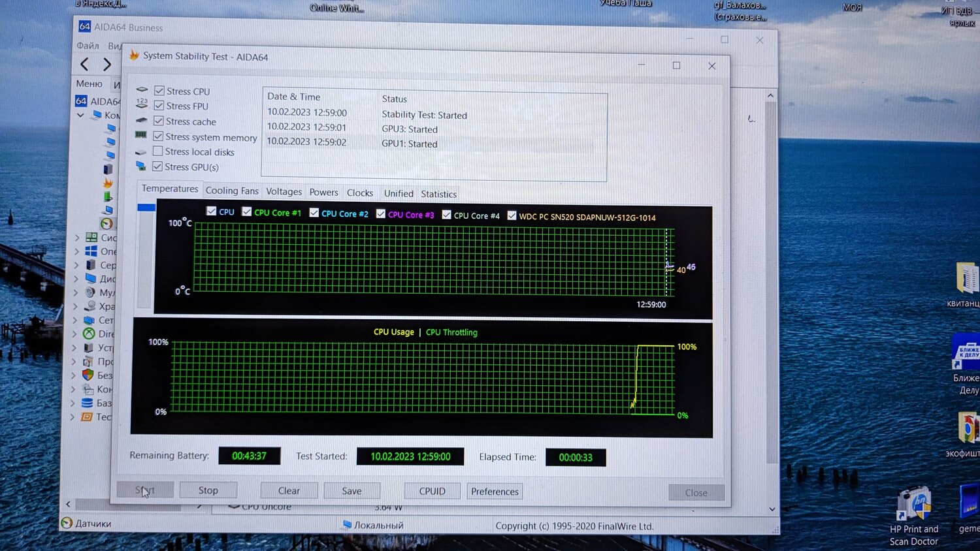Expand the Сер tree node
The width and height of the screenshot is (980, 551).
point(76,265)
